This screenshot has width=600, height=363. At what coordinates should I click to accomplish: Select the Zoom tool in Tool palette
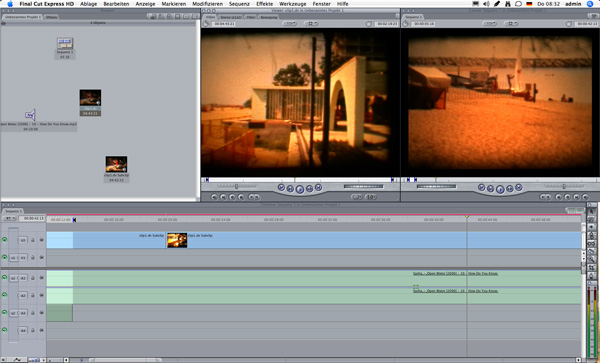click(592, 260)
